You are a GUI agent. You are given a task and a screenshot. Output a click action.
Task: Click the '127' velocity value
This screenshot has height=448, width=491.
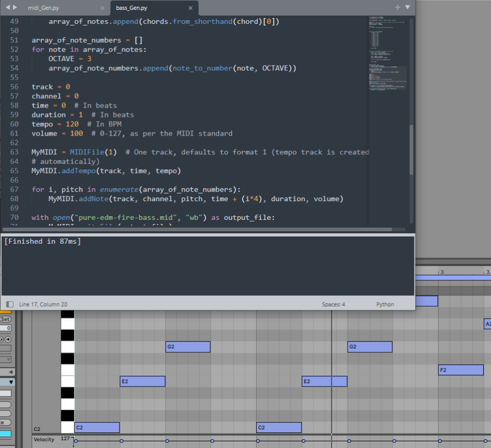65,438
